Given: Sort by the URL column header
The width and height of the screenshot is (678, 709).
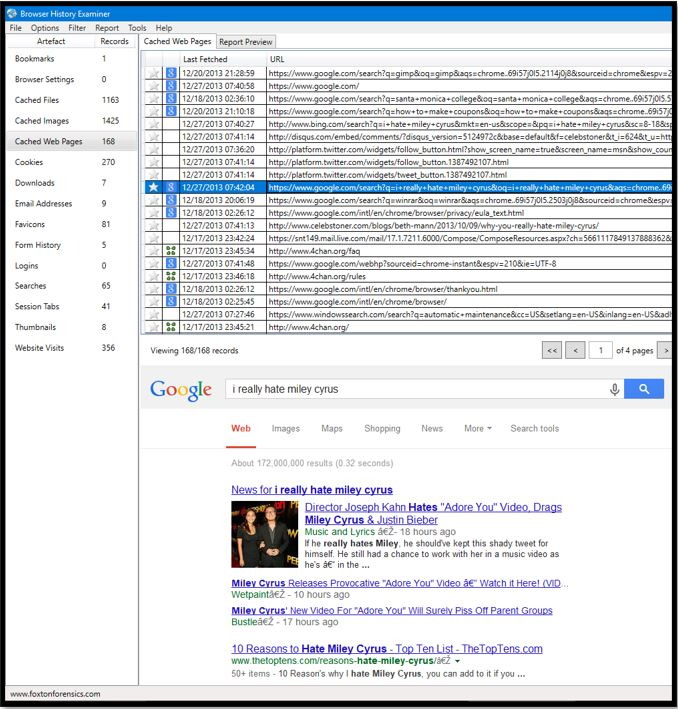Looking at the screenshot, I should pyautogui.click(x=469, y=59).
